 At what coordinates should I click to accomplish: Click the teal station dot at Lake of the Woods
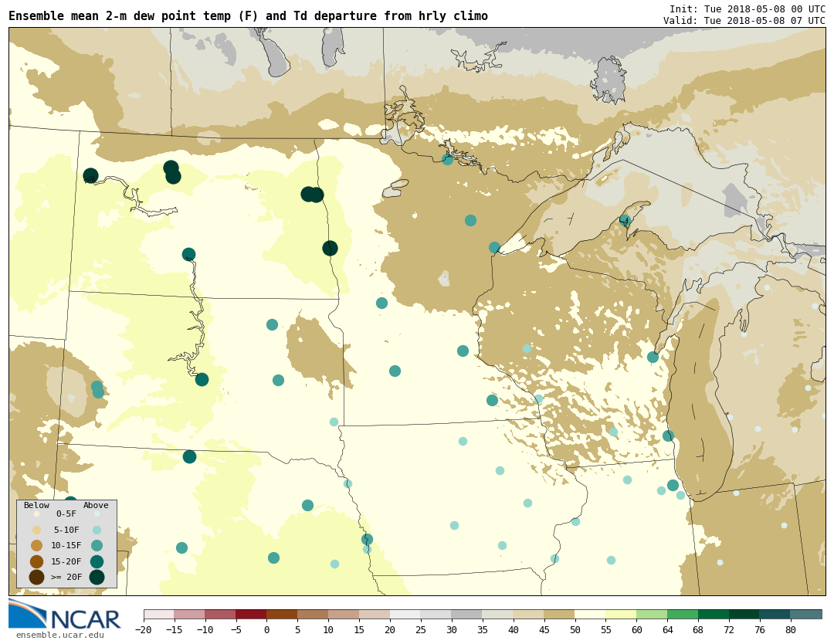[447, 159]
